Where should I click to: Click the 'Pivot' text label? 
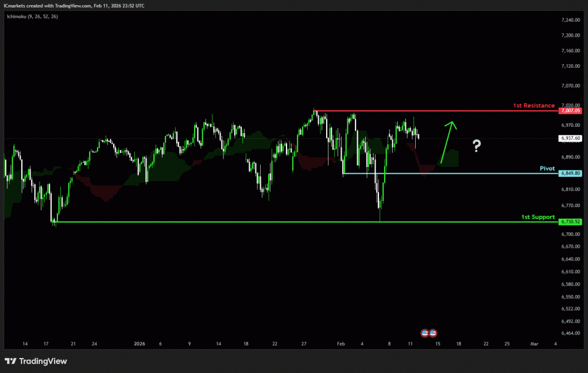pos(547,169)
